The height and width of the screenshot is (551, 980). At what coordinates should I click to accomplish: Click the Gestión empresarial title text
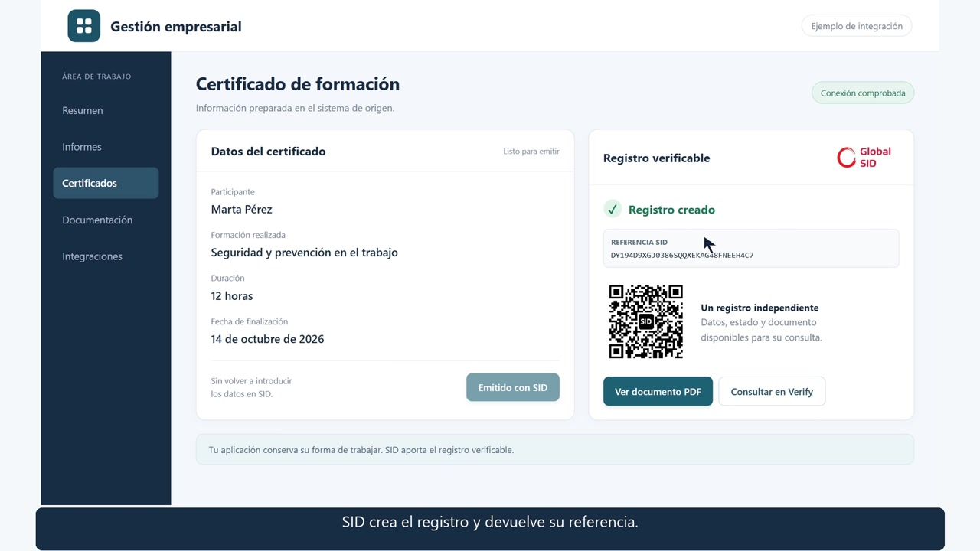[x=176, y=27]
